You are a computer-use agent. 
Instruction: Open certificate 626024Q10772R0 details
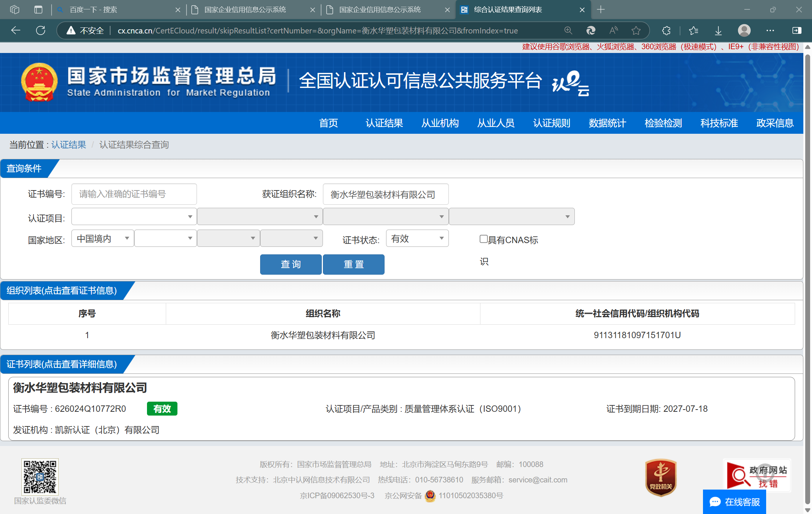pos(401,409)
